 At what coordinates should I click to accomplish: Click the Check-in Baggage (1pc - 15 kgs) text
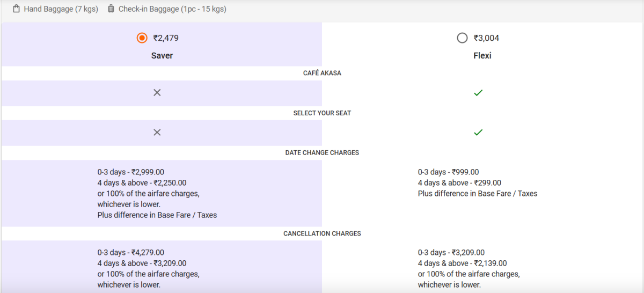pyautogui.click(x=172, y=9)
